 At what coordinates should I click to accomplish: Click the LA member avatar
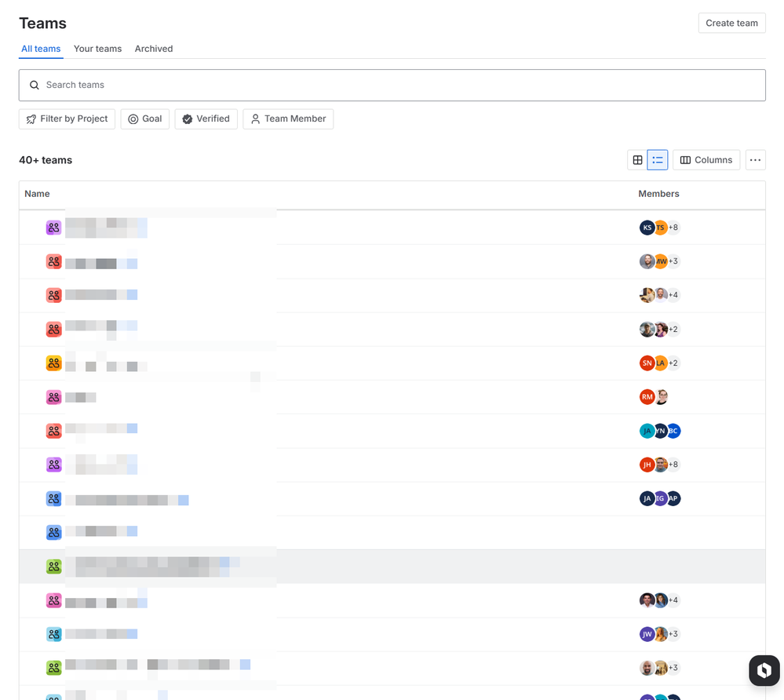(661, 363)
